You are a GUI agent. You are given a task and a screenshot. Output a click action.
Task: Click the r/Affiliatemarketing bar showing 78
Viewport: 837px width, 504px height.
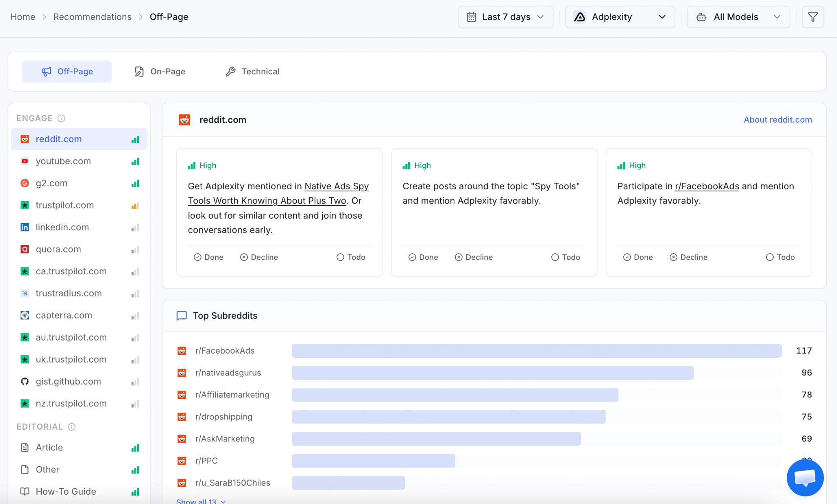point(455,395)
